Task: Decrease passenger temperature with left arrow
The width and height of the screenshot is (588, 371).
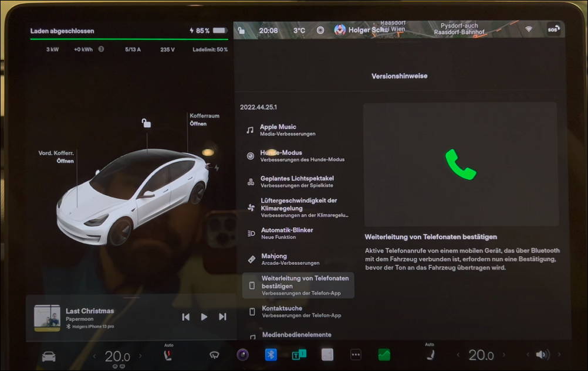Action: pyautogui.click(x=458, y=355)
